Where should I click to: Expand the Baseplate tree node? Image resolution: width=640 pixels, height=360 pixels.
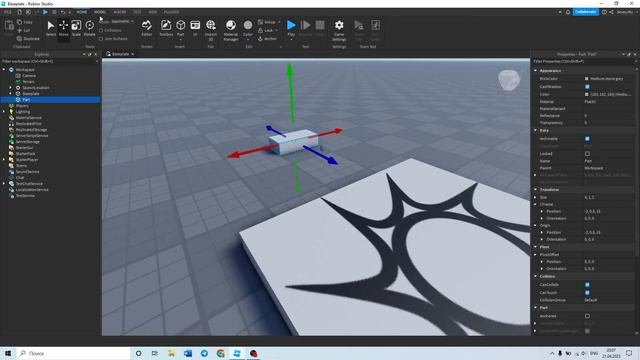(x=11, y=93)
